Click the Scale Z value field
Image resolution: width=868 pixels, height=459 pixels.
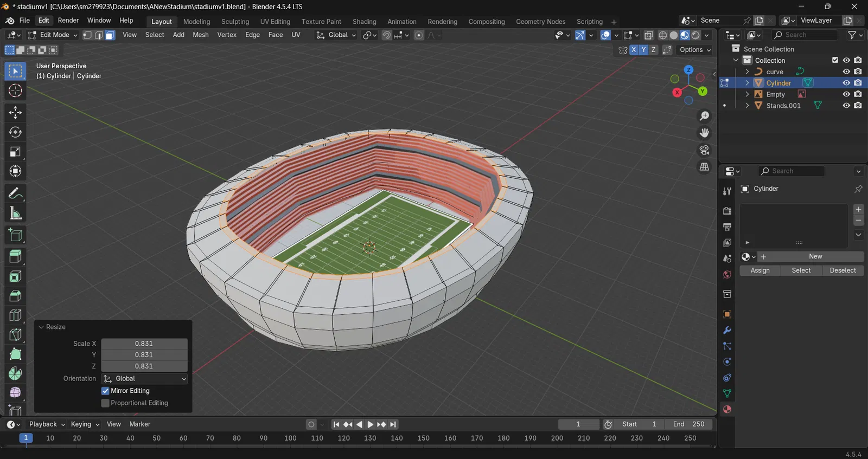[144, 366]
